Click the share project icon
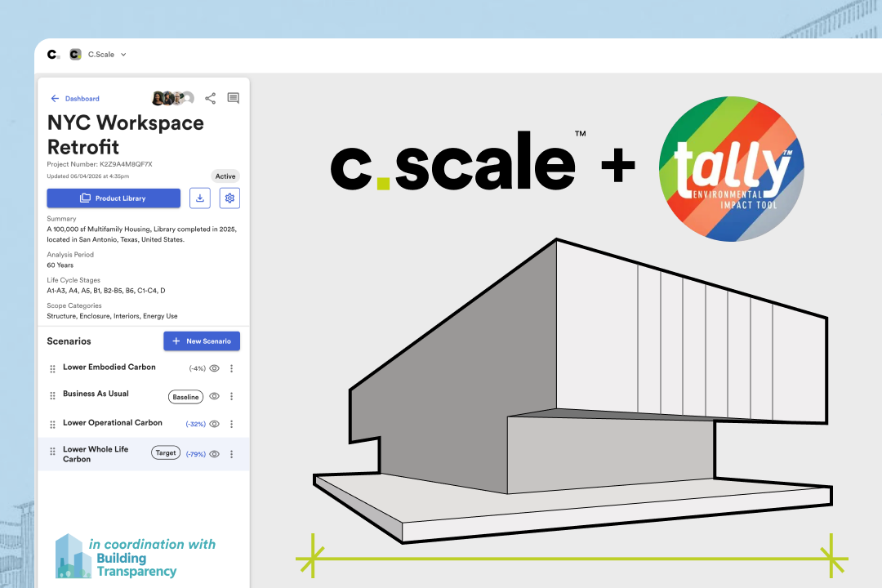The height and width of the screenshot is (588, 882). (x=211, y=99)
